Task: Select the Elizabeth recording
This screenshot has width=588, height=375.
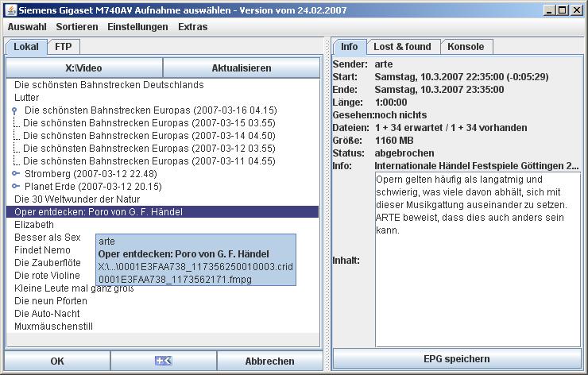Action: click(x=33, y=225)
